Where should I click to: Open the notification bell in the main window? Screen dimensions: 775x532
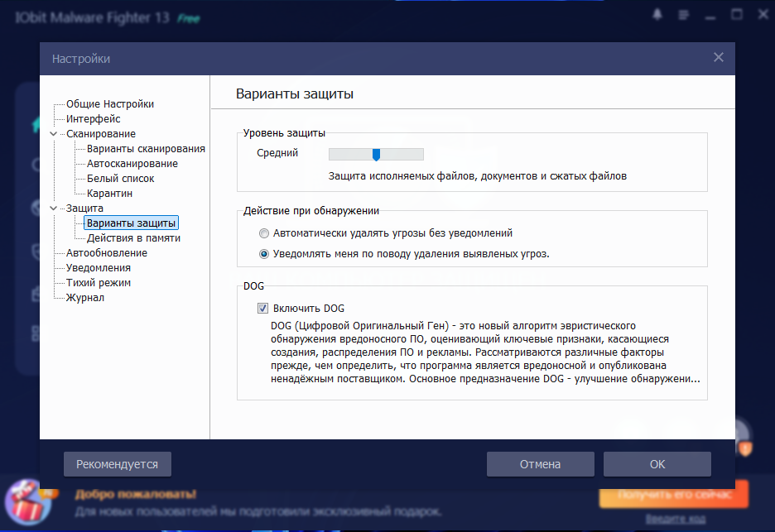657,15
